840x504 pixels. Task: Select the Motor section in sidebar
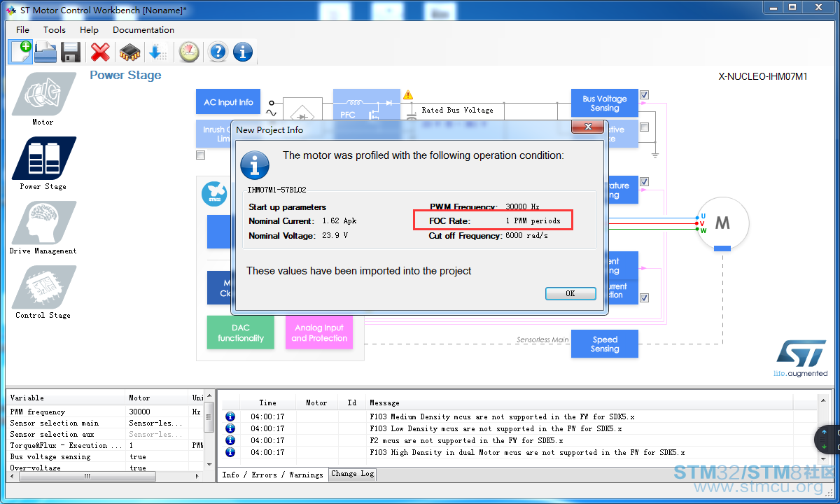(x=43, y=99)
